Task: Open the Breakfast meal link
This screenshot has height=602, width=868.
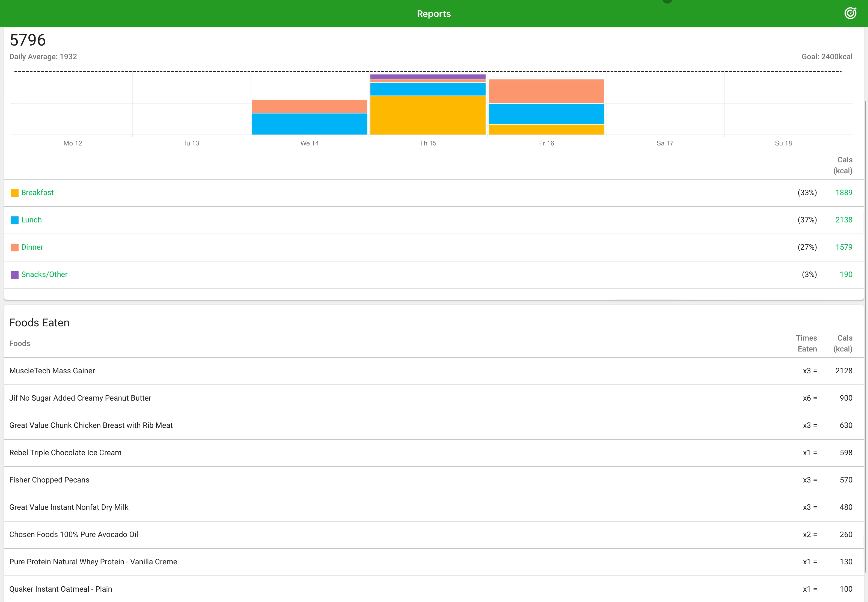Action: click(37, 192)
